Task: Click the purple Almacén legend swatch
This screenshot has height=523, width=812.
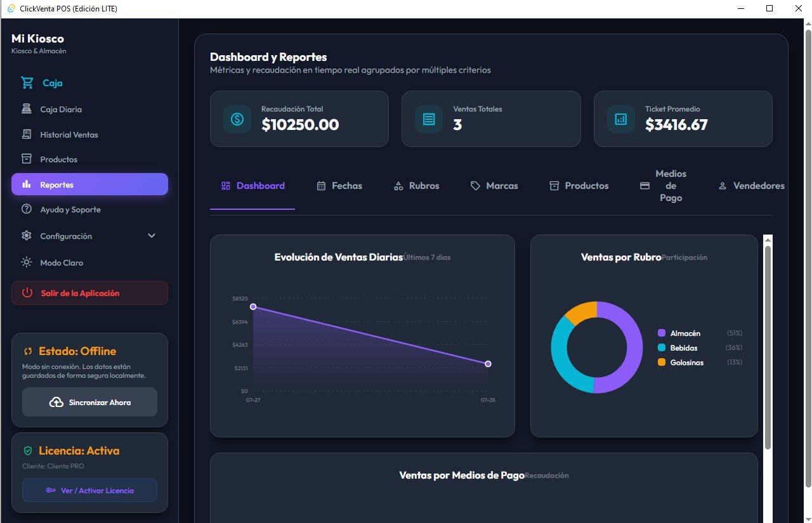Action: click(662, 333)
